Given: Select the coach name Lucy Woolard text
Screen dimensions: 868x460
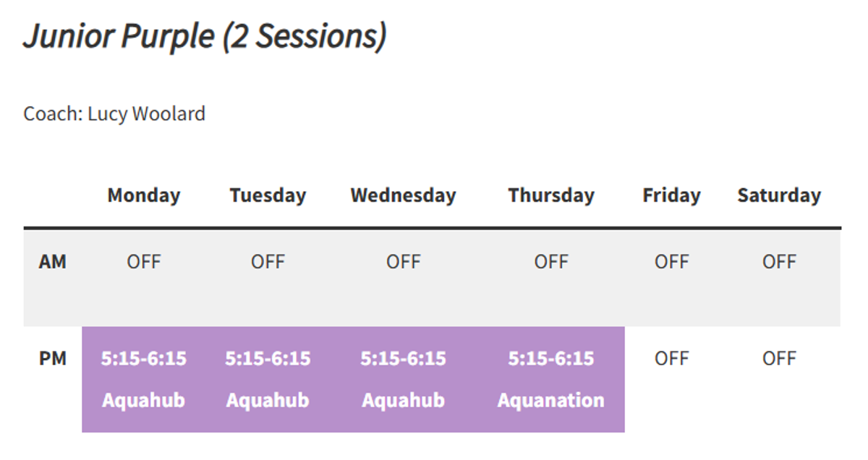Looking at the screenshot, I should pos(147,114).
